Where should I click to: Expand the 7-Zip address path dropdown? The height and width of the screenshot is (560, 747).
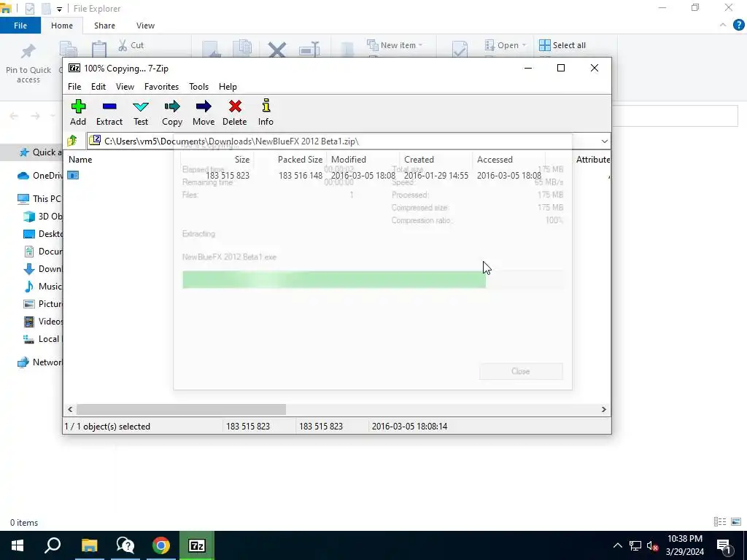pos(604,141)
